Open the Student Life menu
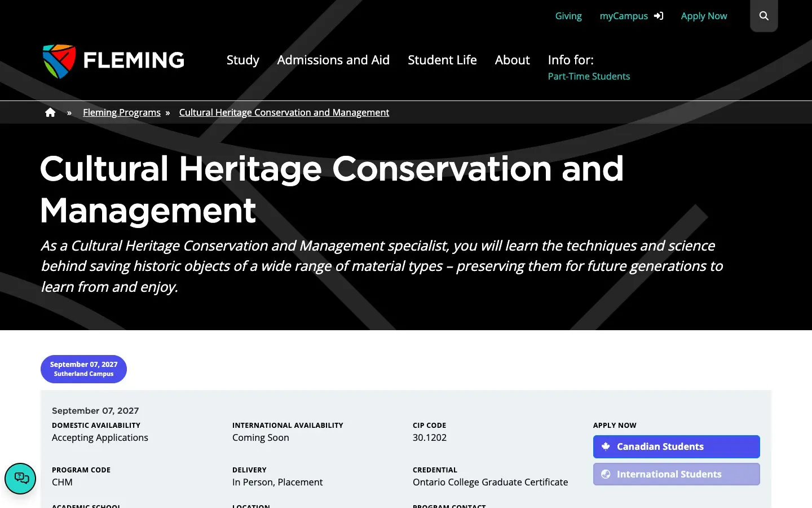812x508 pixels. [x=442, y=60]
